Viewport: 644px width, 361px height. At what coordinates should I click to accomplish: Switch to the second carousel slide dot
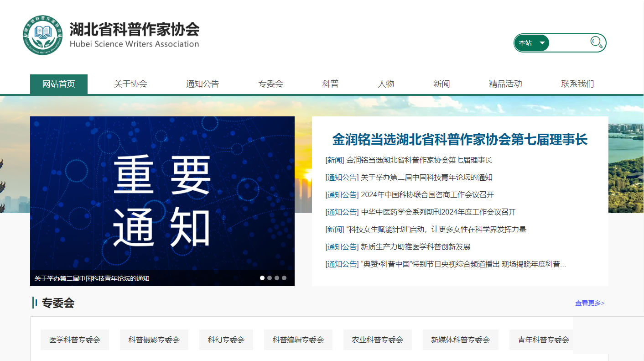click(x=270, y=278)
